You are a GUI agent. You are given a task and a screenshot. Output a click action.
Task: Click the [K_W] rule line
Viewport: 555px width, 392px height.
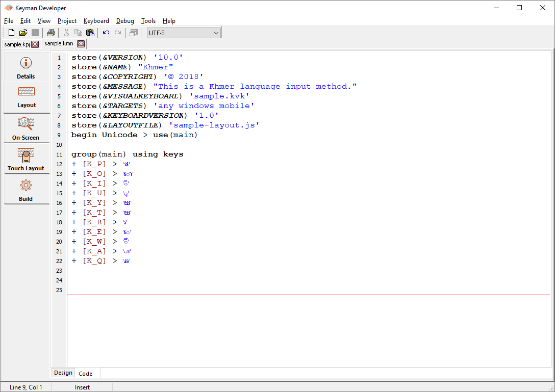pyautogui.click(x=100, y=242)
